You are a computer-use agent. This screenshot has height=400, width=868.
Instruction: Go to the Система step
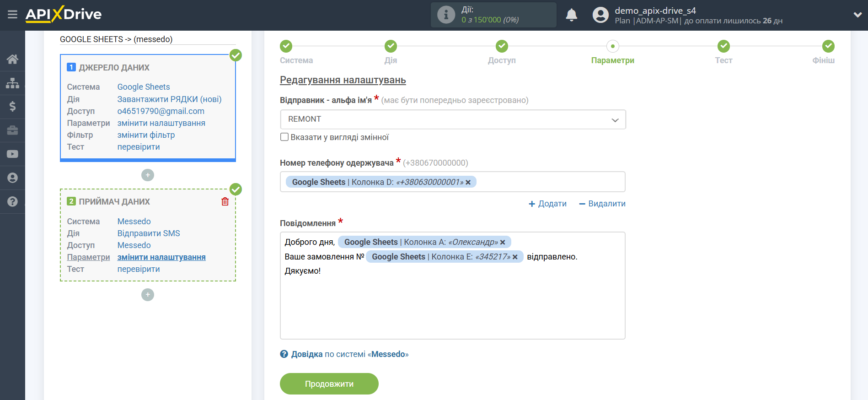pyautogui.click(x=286, y=46)
